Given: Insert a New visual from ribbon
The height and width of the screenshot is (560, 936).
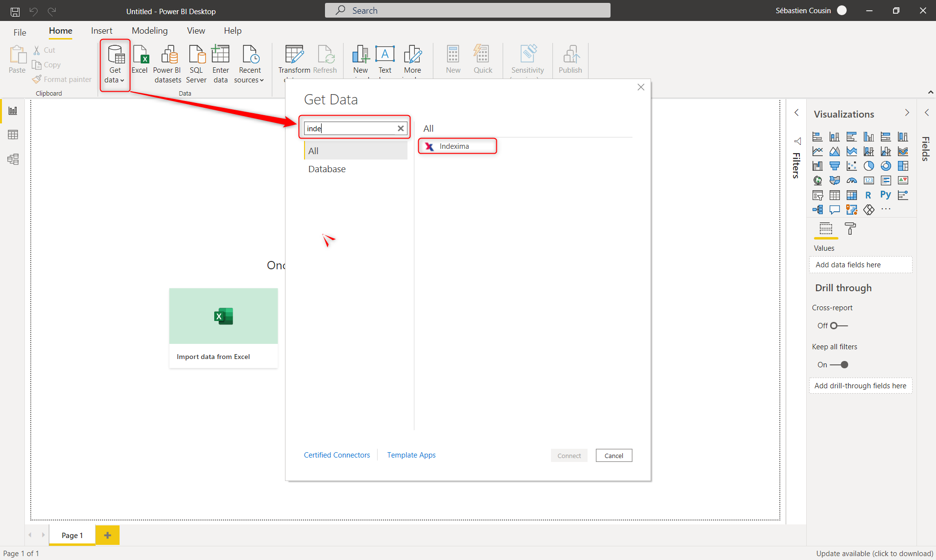Looking at the screenshot, I should click(361, 60).
